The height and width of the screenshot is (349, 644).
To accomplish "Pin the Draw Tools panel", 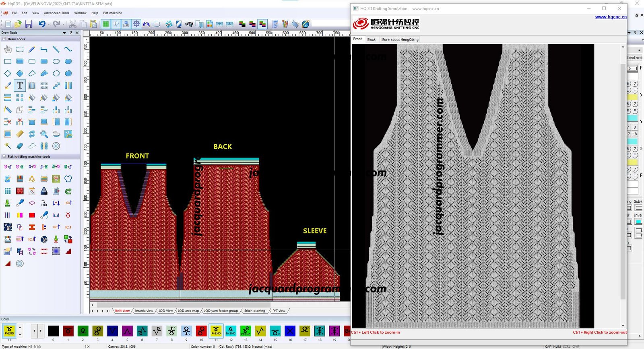I will tap(71, 33).
